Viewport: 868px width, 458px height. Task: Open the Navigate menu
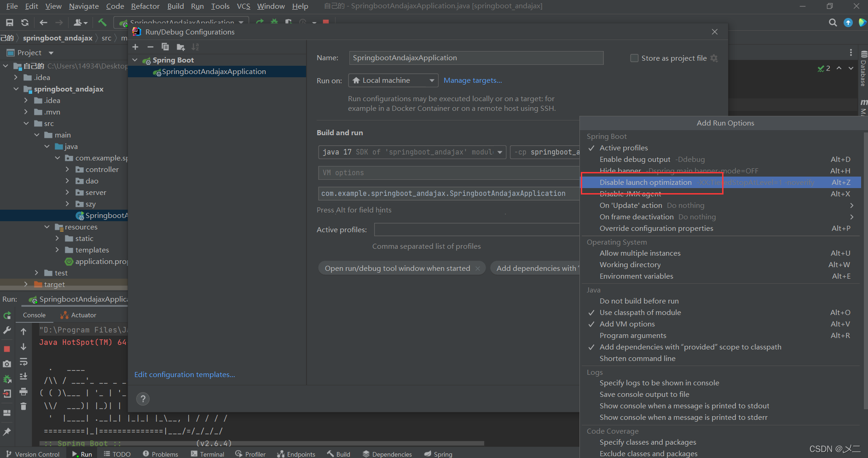pos(84,6)
